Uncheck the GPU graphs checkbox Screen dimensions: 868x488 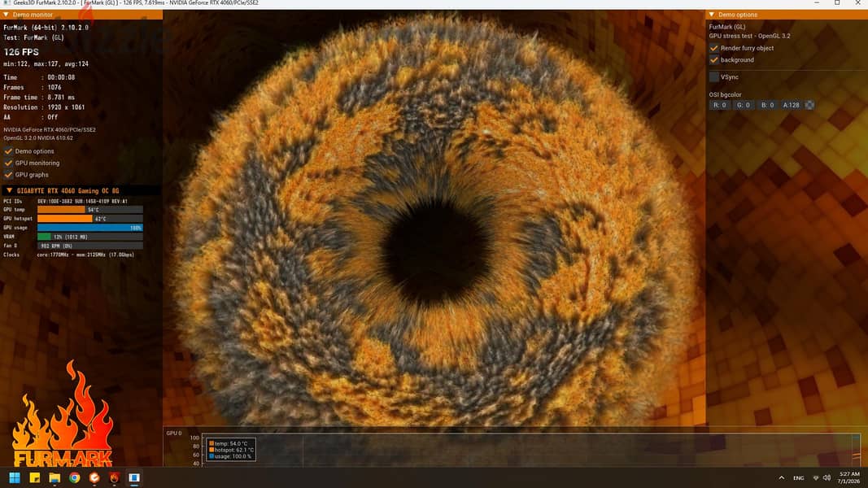8,174
